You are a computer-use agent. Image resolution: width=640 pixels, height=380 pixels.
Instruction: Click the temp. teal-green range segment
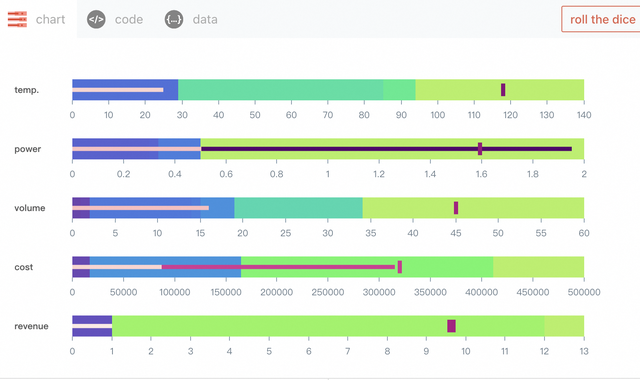(280, 90)
